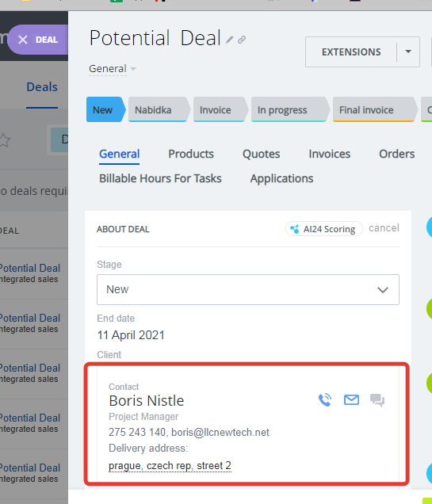
Task: Copy deal link using the chain icon
Action: (242, 40)
